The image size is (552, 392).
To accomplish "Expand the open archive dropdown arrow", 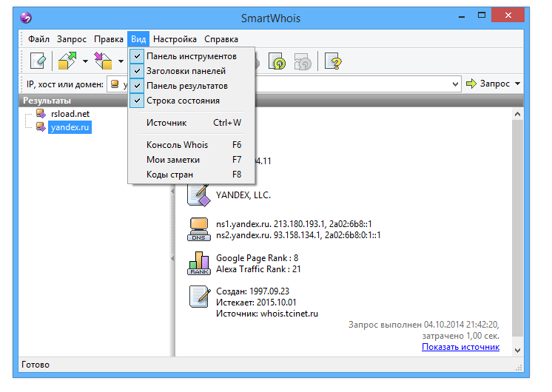I will click(85, 61).
